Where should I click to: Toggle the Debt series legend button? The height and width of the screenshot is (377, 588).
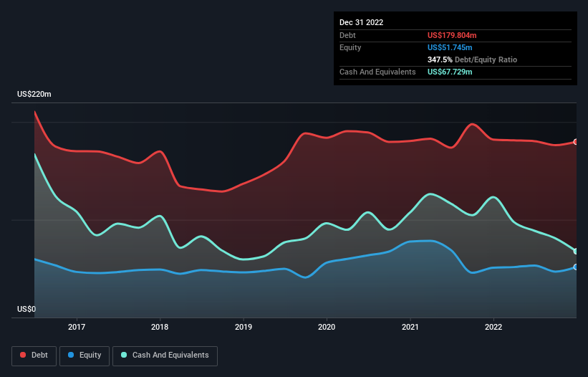pos(34,355)
